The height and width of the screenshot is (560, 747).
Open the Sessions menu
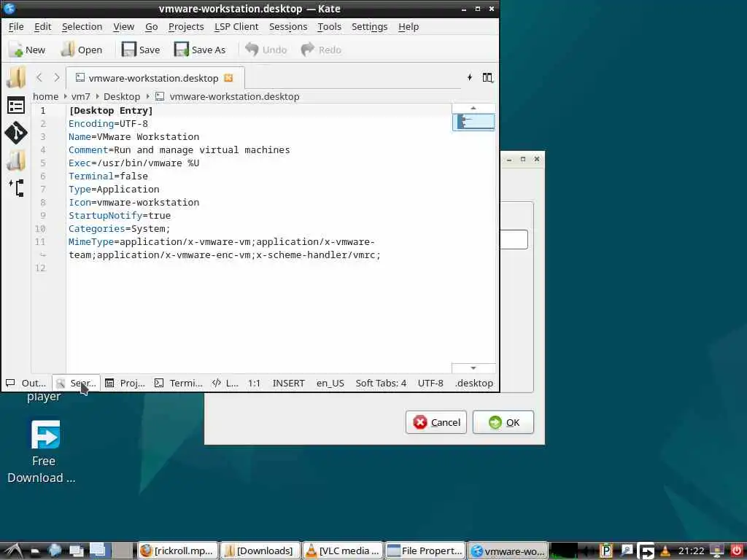tap(287, 27)
